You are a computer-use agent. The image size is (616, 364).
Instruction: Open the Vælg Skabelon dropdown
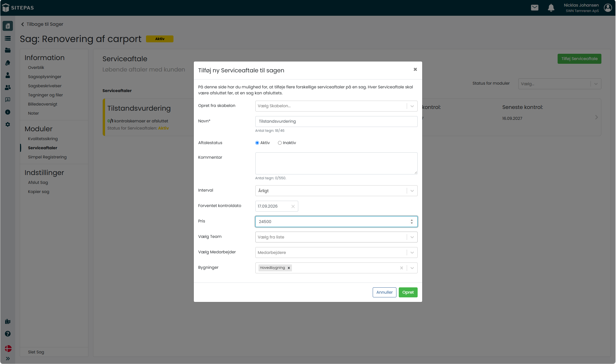point(336,106)
